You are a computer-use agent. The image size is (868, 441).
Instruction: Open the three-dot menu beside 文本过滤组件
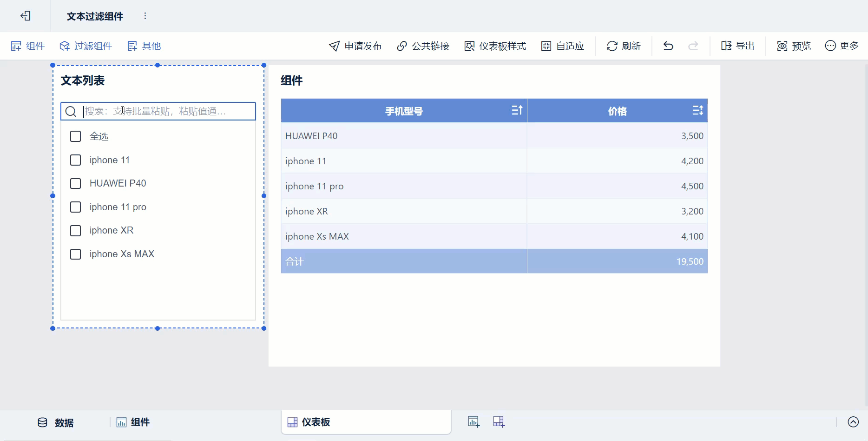click(145, 16)
